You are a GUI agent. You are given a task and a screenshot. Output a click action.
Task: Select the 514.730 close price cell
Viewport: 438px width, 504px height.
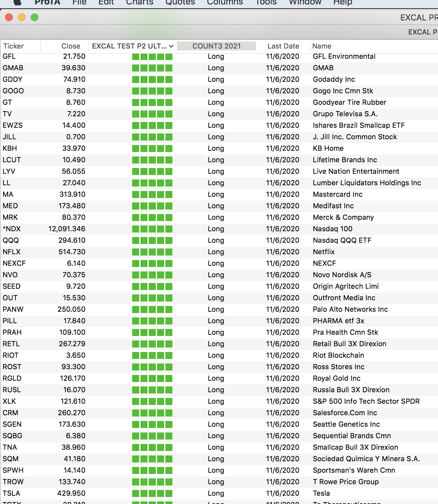pos(72,252)
